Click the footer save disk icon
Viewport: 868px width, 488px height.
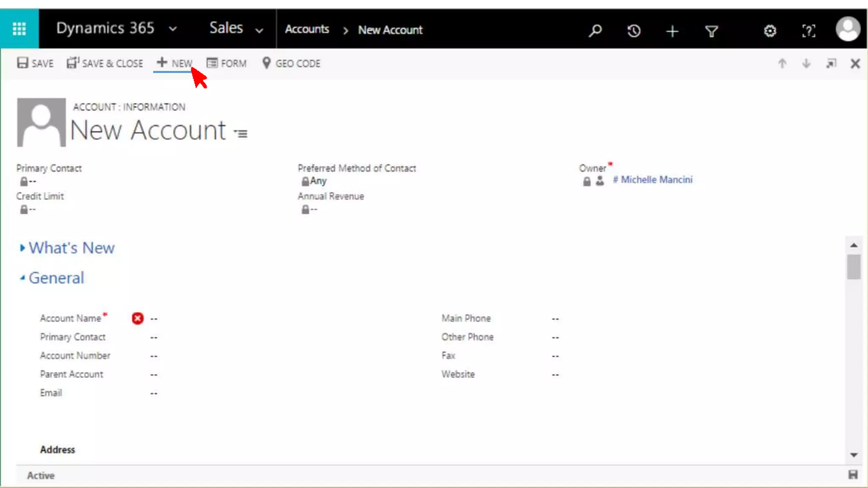853,475
